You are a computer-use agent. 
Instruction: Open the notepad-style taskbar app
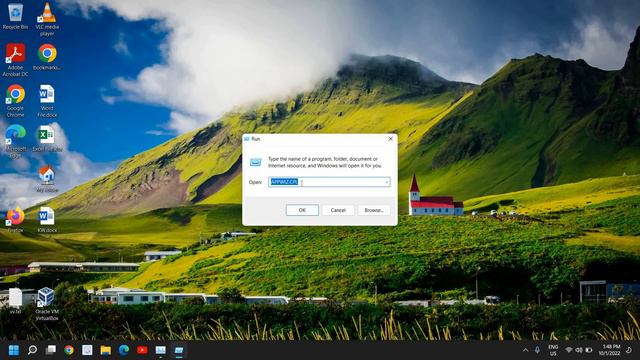(x=87, y=350)
